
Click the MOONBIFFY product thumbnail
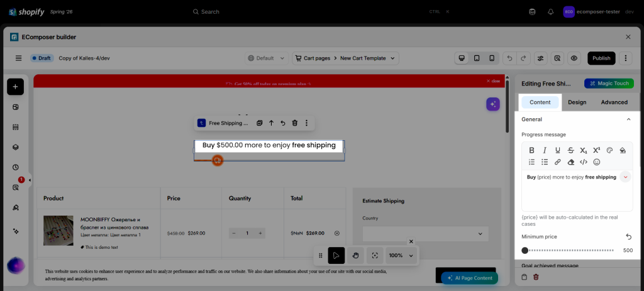(58, 230)
